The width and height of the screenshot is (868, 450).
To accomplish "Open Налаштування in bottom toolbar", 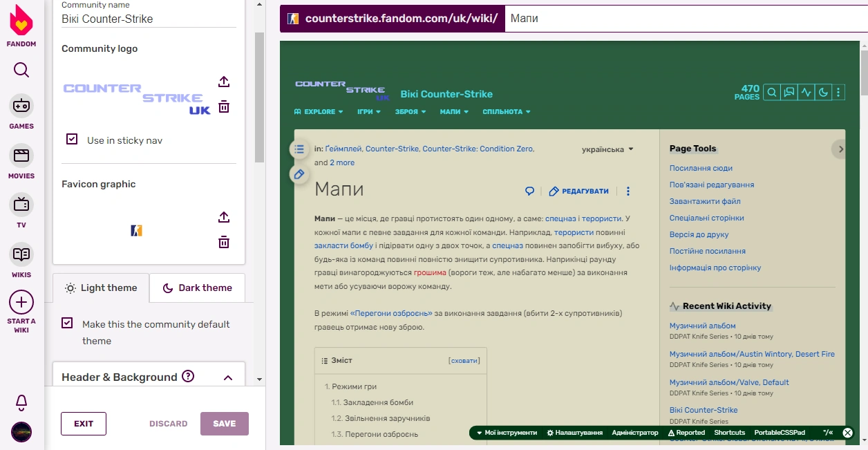I will pos(575,433).
